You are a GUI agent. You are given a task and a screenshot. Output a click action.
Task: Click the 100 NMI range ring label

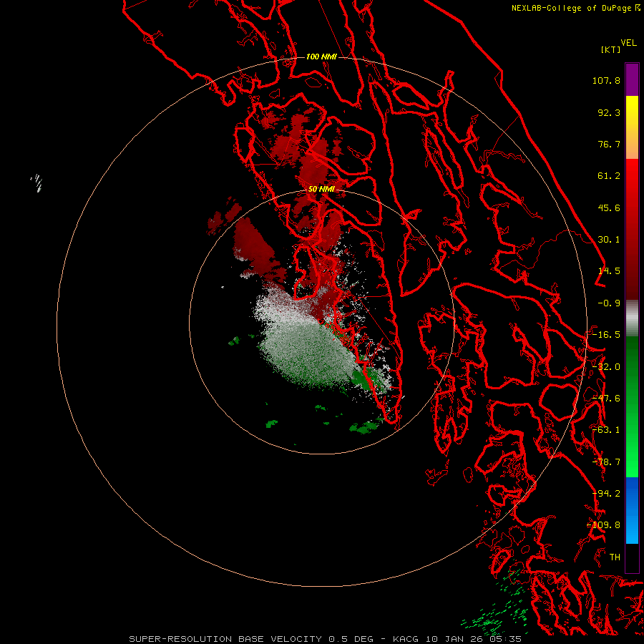click(321, 57)
